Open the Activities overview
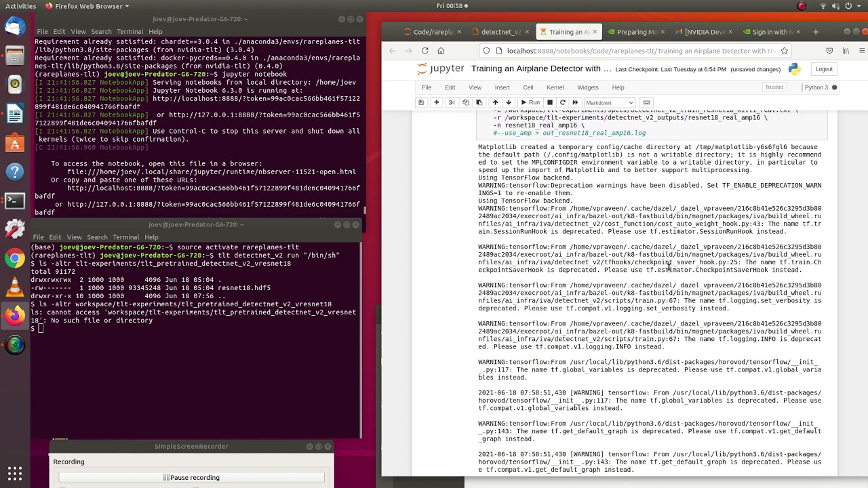 20,6
